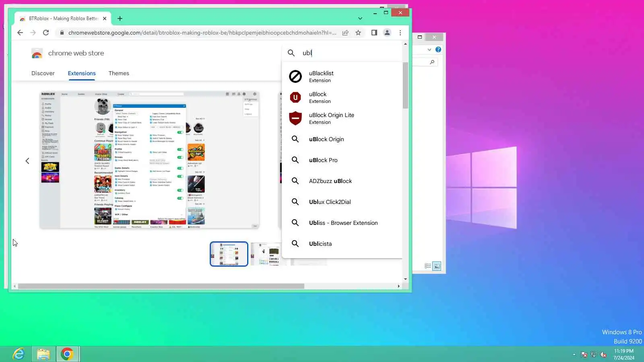Reload the current page
The image size is (644, 362).
click(46, 33)
